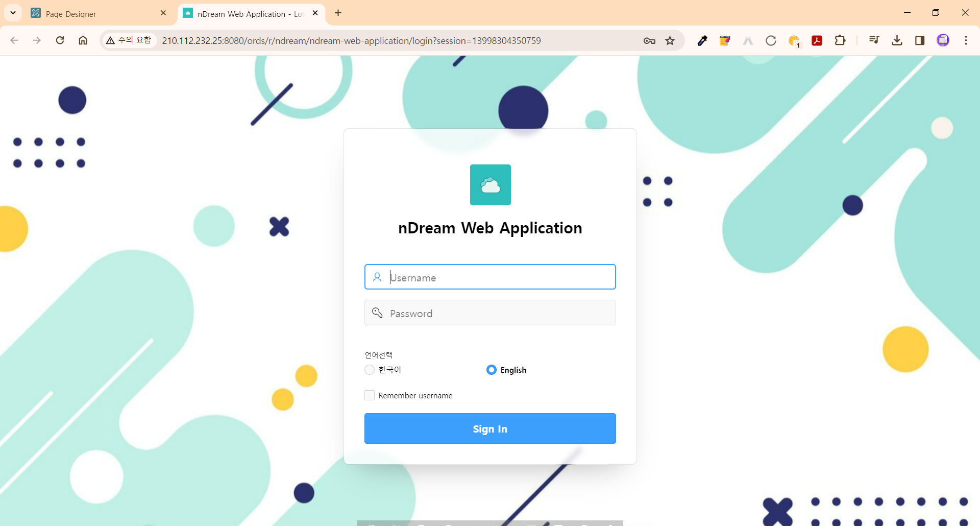Restore down the browser window
This screenshot has height=526, width=980.
click(936, 13)
